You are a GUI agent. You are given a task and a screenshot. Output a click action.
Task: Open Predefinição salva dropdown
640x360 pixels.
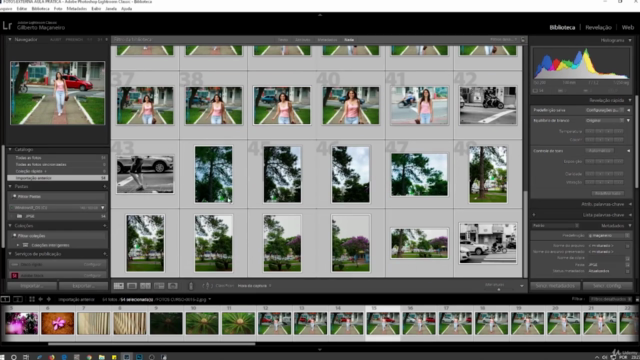[604, 110]
